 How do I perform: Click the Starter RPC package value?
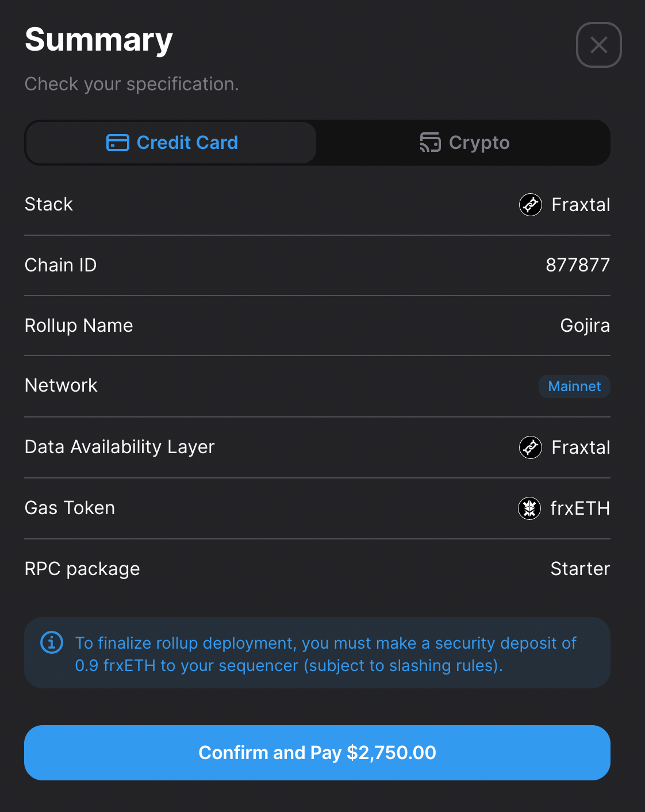tap(580, 569)
